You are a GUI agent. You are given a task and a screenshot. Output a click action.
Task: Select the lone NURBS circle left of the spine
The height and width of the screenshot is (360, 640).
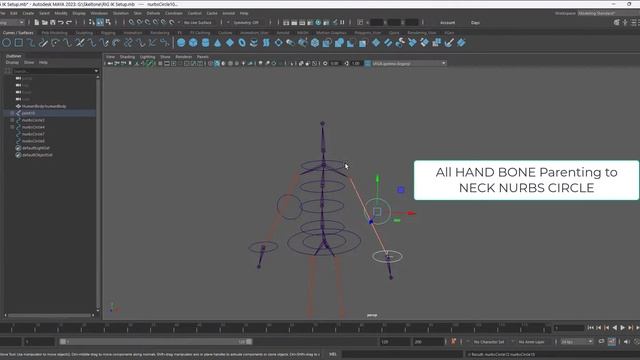coord(289,207)
